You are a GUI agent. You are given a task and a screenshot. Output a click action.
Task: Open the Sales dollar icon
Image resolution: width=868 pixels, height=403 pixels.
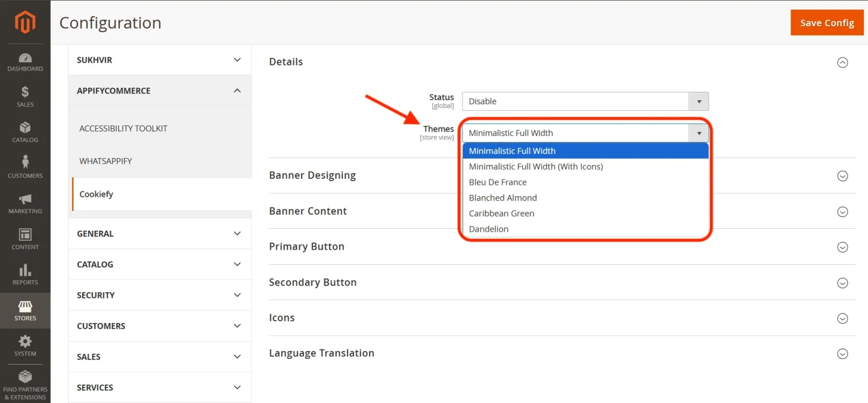[x=25, y=92]
